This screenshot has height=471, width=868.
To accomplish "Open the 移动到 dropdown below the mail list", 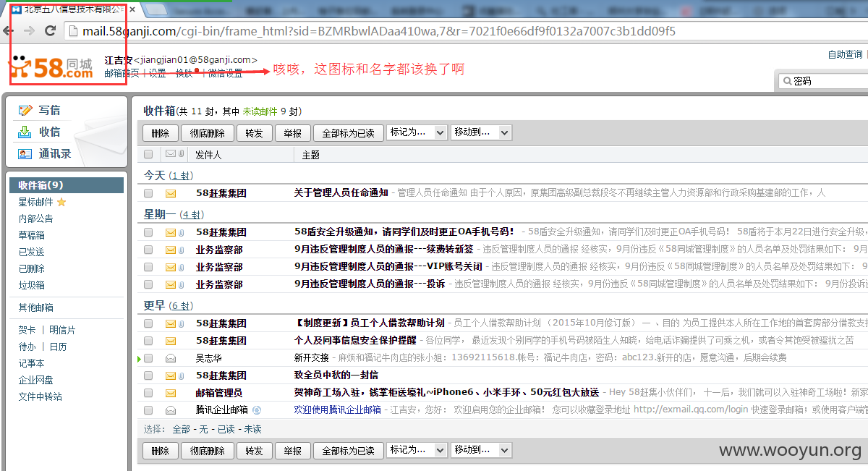I will pyautogui.click(x=481, y=450).
